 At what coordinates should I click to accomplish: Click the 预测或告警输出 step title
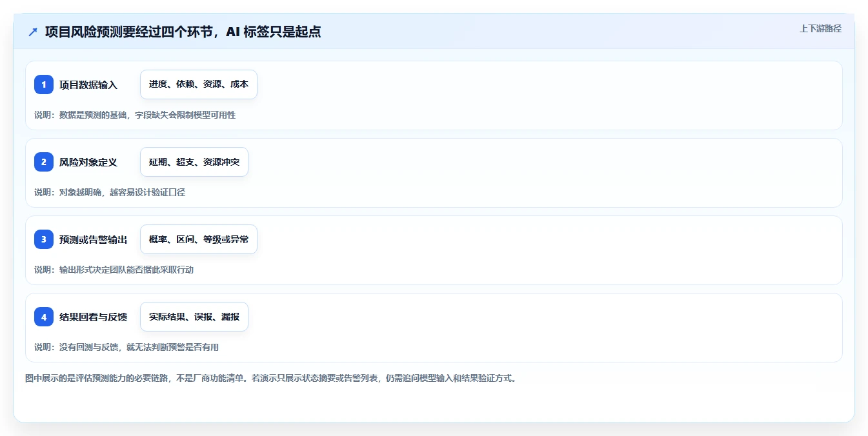click(93, 239)
